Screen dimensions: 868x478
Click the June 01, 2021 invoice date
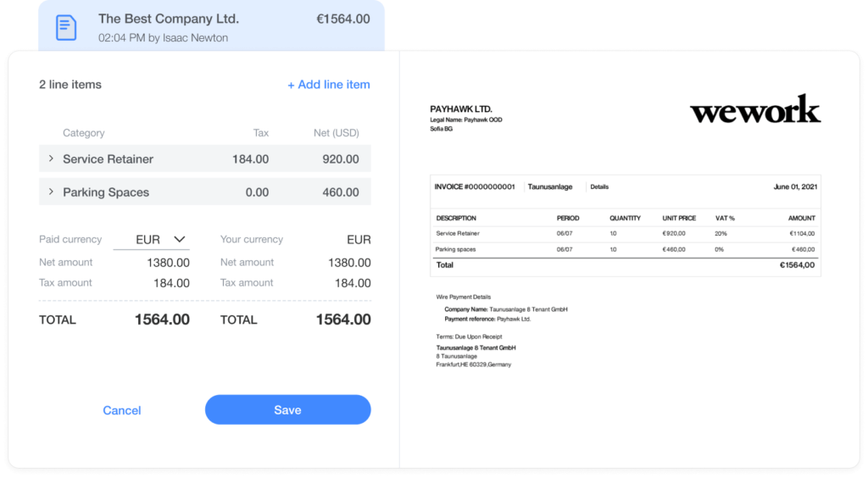(x=795, y=187)
